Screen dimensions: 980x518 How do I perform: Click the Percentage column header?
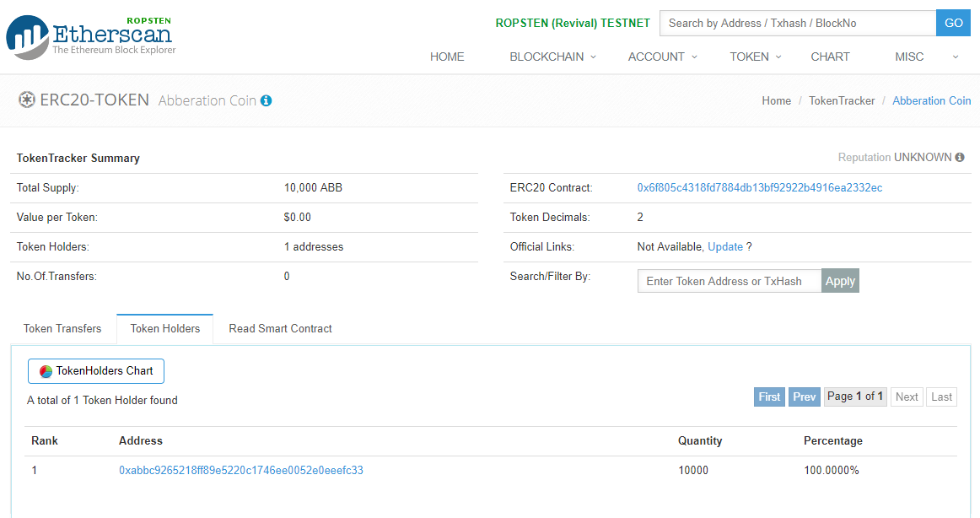[x=833, y=441]
